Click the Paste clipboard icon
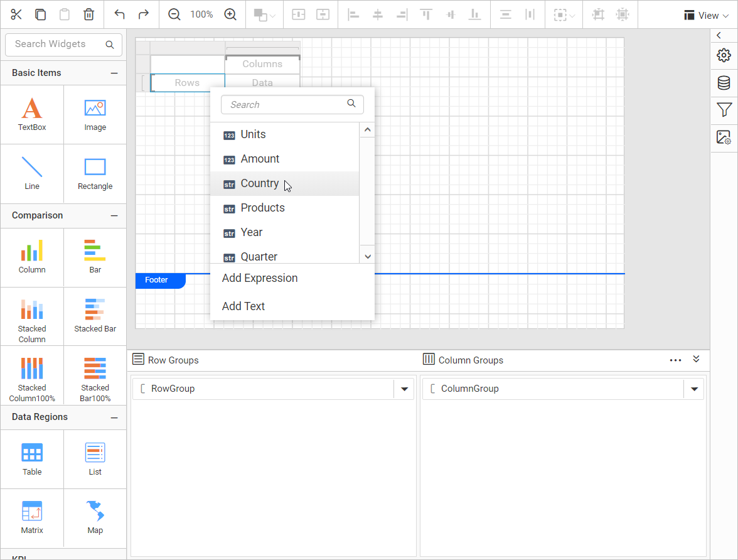Image resolution: width=738 pixels, height=560 pixels. pyautogui.click(x=65, y=14)
